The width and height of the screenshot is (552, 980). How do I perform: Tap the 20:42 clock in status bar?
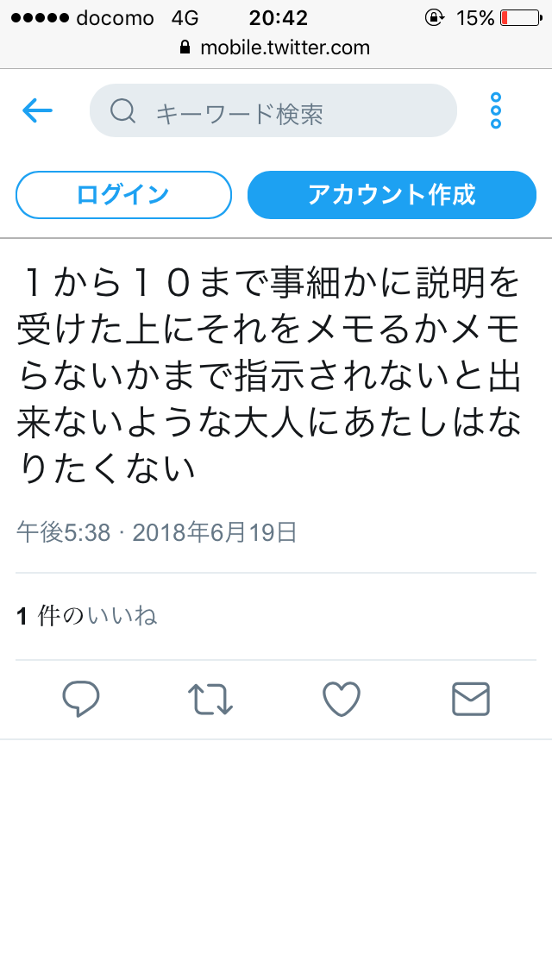tap(279, 18)
